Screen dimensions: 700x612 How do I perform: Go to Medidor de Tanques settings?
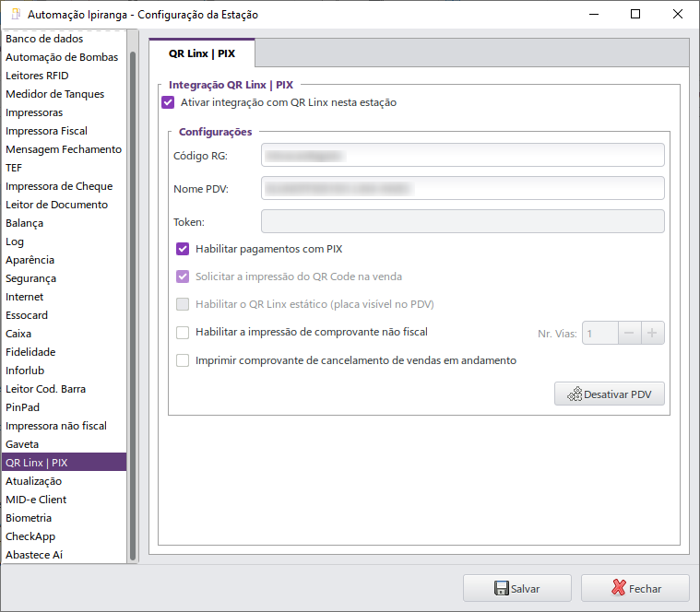coord(64,94)
